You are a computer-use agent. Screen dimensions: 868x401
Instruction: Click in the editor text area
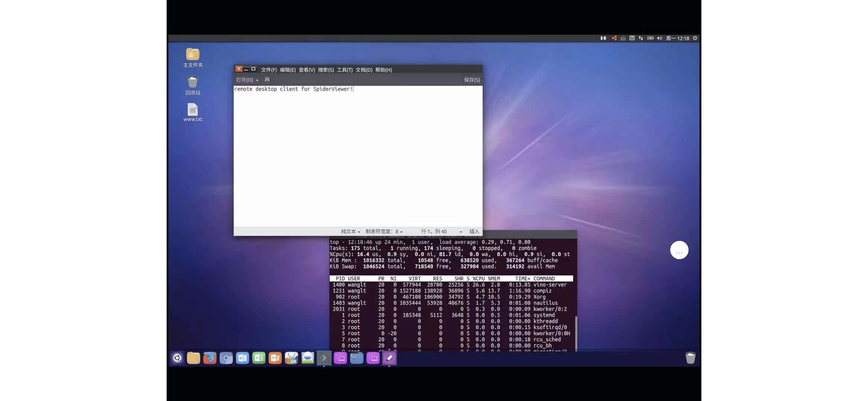point(358,156)
